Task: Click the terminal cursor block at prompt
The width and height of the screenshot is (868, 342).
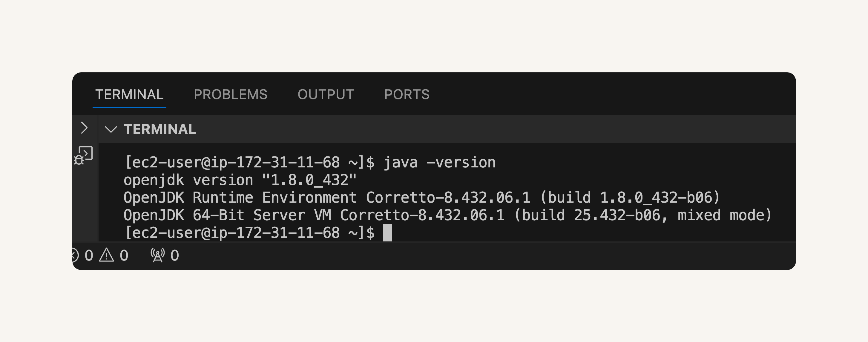Action: [387, 232]
